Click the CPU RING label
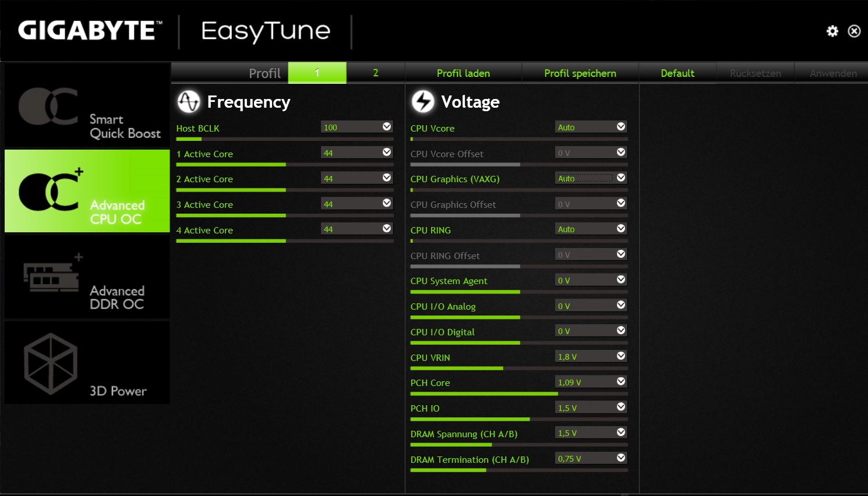Viewport: 868px width, 496px height. click(x=431, y=230)
